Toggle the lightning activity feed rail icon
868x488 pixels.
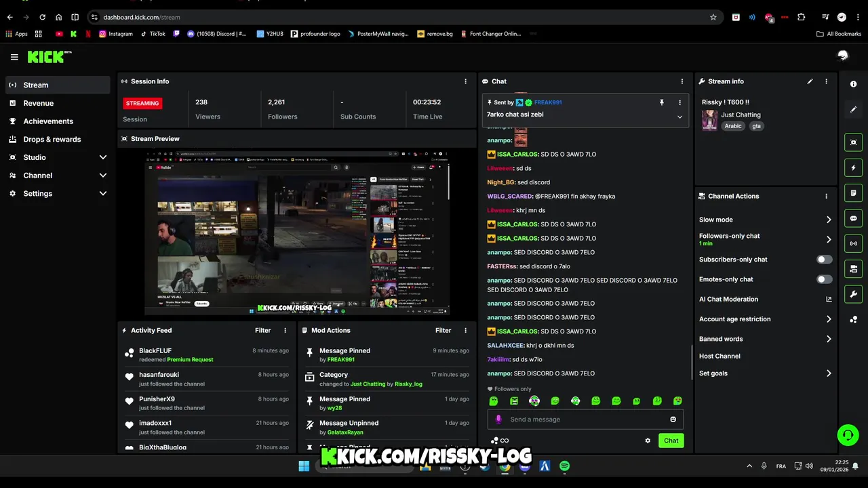[853, 167]
